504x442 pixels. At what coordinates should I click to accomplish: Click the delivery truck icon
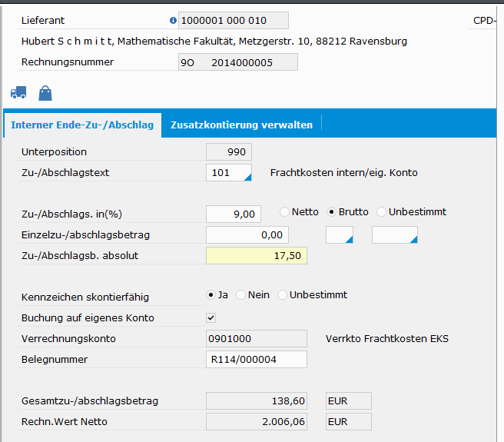[18, 92]
